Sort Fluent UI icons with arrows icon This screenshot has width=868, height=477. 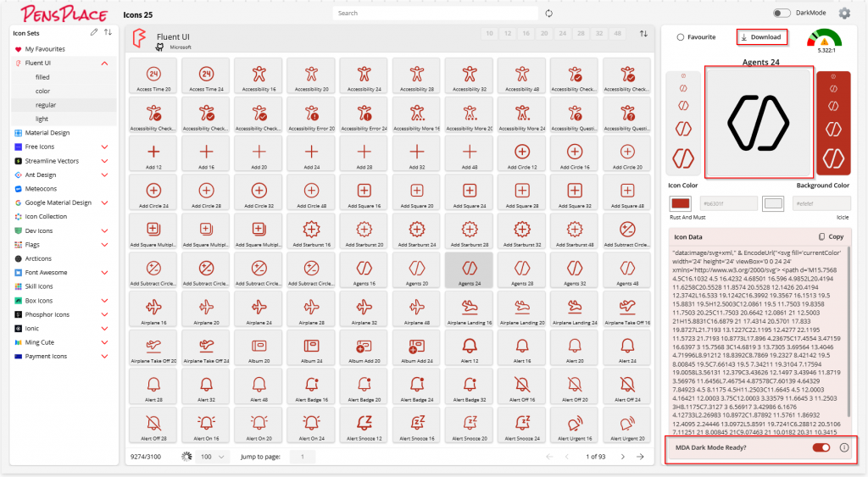point(643,34)
